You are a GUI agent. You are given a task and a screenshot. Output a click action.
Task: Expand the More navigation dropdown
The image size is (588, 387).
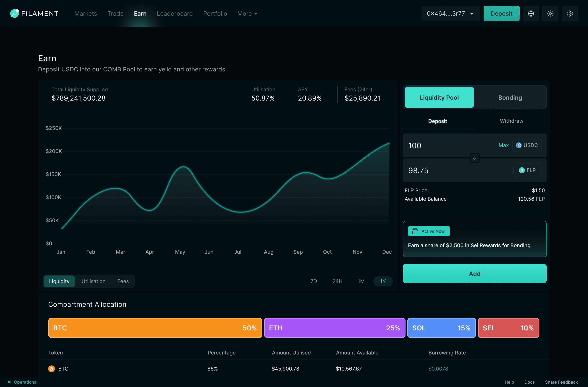[x=247, y=14]
